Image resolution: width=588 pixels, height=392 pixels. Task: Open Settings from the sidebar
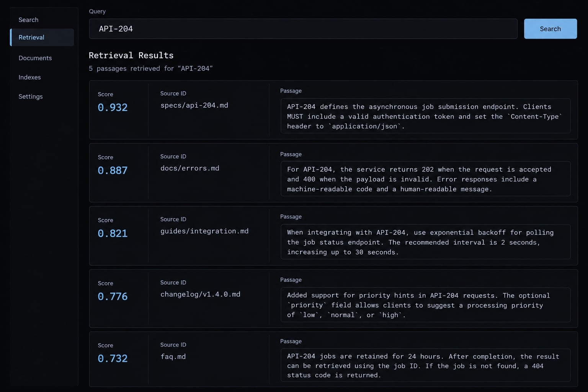[31, 96]
